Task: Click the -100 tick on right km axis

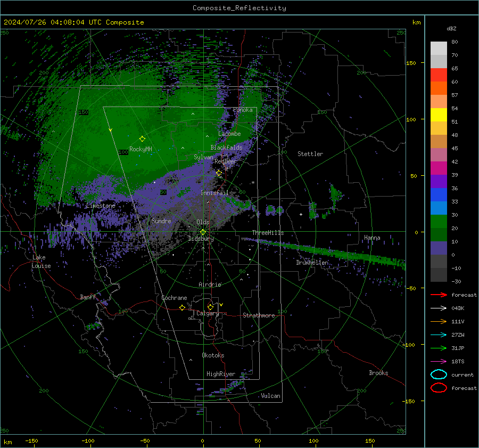Action: point(408,345)
